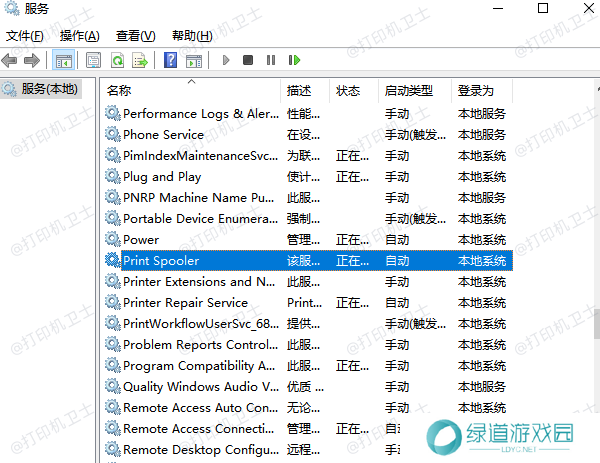Select Portable Device Enumera... service
600x463 pixels.
pos(308,218)
